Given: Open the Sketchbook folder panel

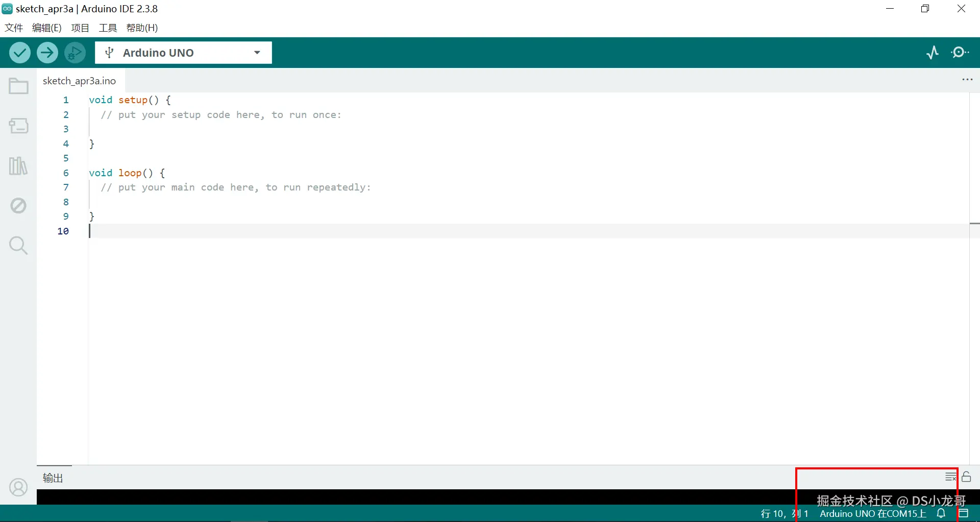Looking at the screenshot, I should (18, 86).
